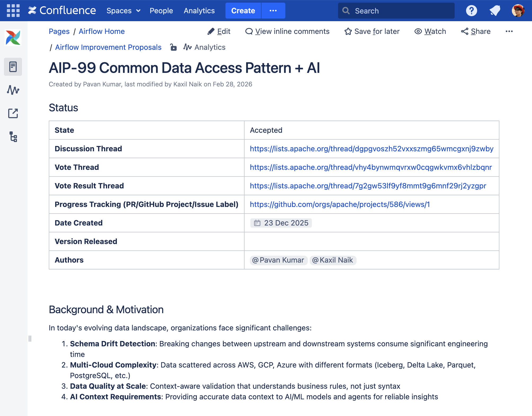Click the page restrictions unlocked padlock icon
Image resolution: width=532 pixels, height=416 pixels.
[x=173, y=47]
